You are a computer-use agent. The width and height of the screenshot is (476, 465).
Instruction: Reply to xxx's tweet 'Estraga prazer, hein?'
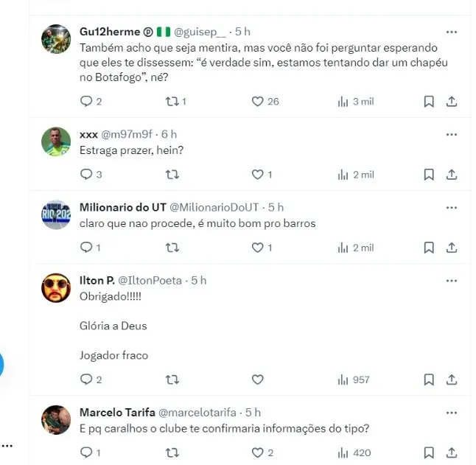(85, 175)
